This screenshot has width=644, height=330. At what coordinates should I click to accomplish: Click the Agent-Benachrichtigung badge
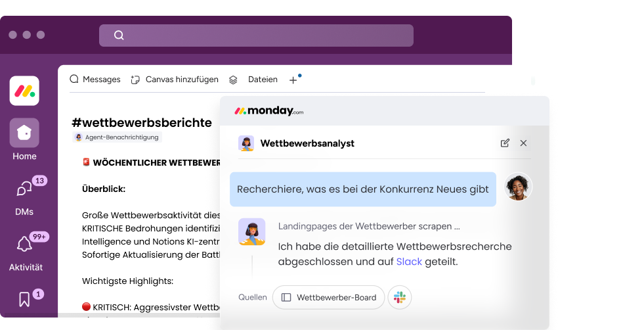tap(117, 137)
